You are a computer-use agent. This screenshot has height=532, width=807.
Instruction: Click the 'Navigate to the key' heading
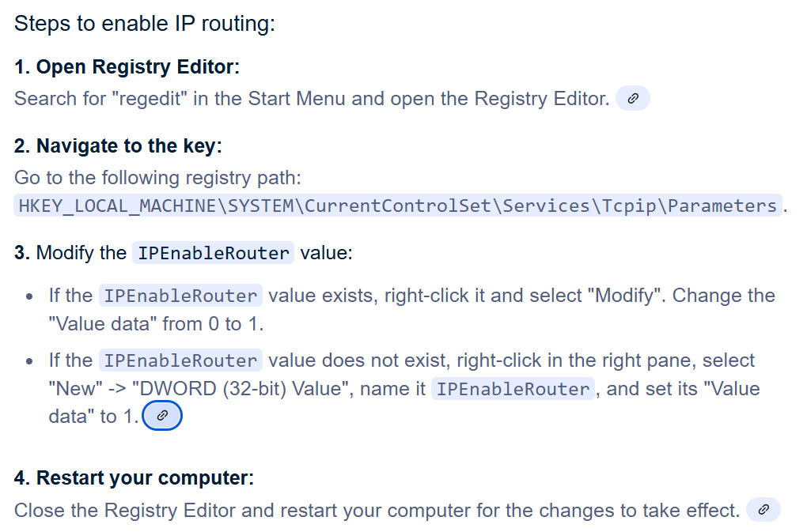tap(118, 145)
